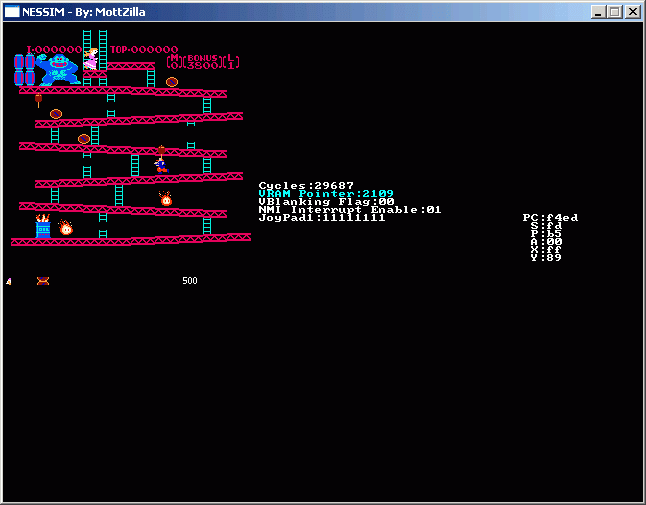Click the red-orange sprite tile below the playfield
The width and height of the screenshot is (646, 505).
click(x=43, y=281)
